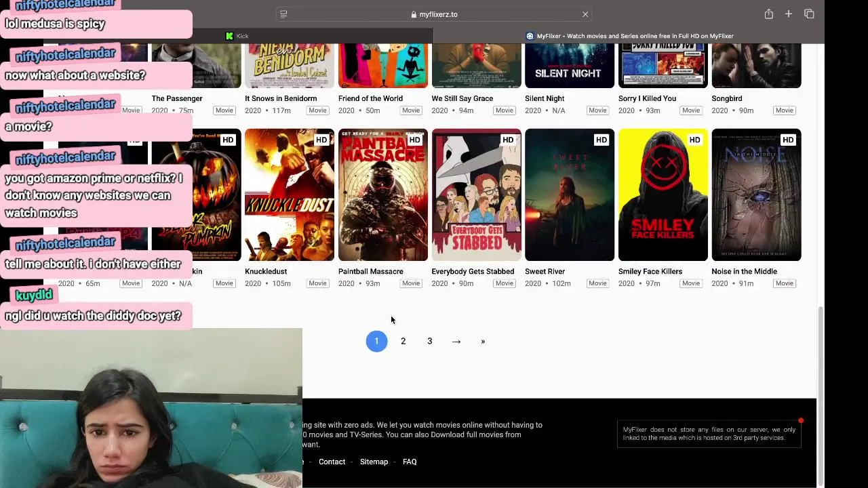Open the Noise in the Middle poster
This screenshot has width=868, height=488.
click(x=756, y=195)
